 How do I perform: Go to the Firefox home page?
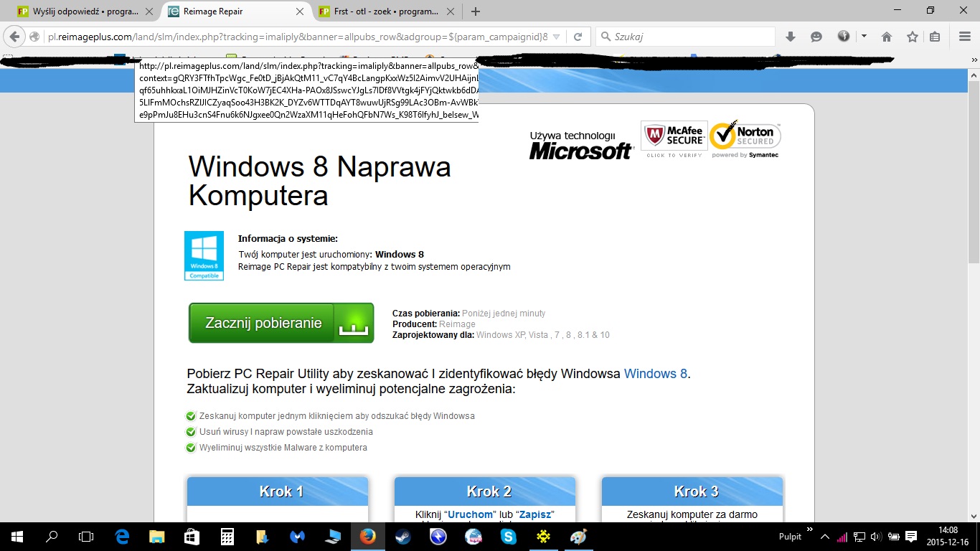[x=887, y=37]
